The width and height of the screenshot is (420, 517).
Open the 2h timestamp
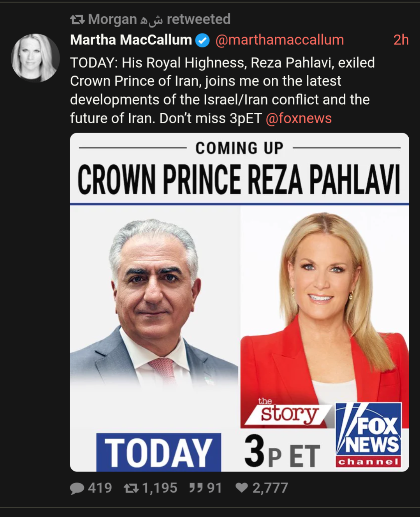click(x=401, y=40)
